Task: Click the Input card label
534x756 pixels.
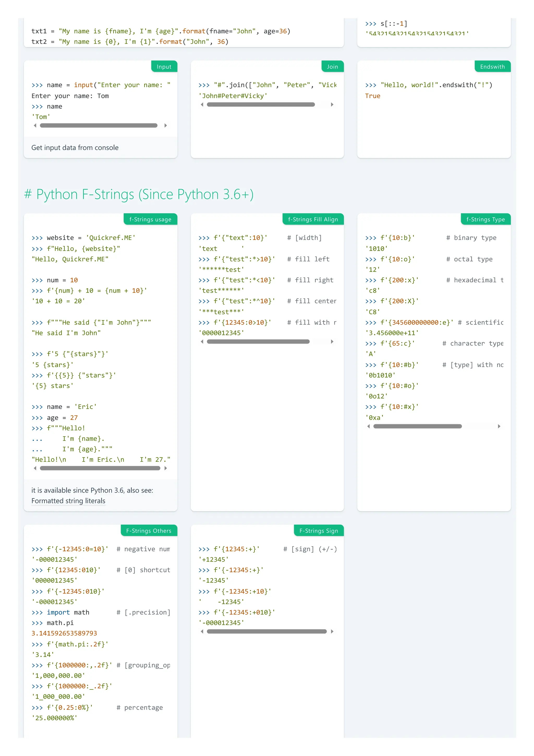Action: coord(164,67)
